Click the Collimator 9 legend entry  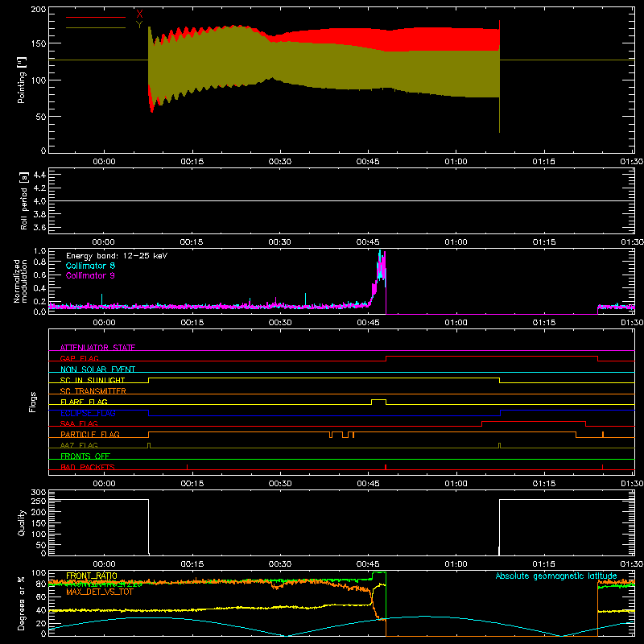pos(90,275)
